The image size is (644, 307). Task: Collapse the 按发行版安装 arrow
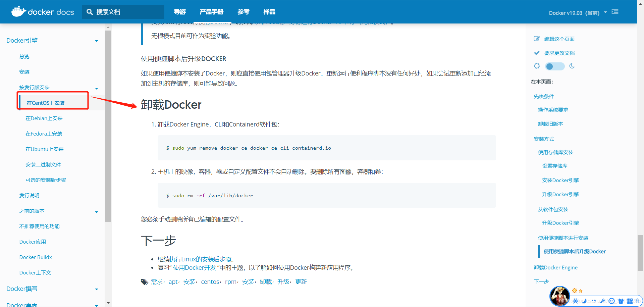tap(97, 89)
